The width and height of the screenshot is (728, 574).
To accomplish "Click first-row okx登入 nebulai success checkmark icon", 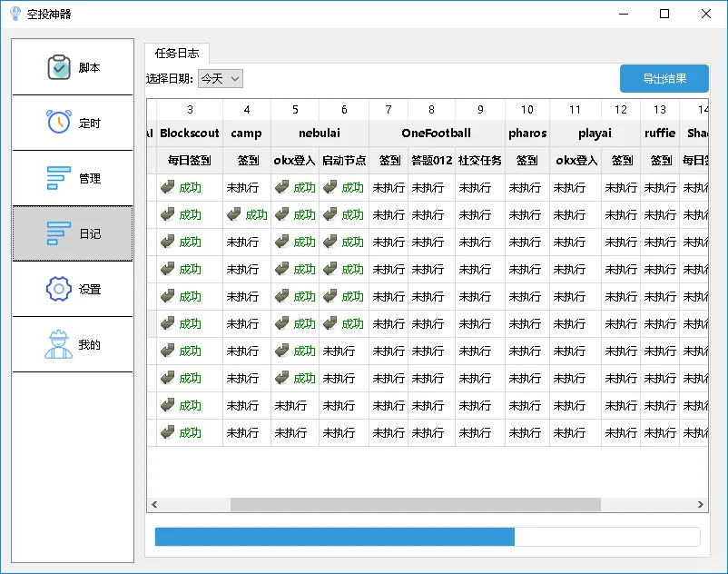I will click(x=281, y=187).
